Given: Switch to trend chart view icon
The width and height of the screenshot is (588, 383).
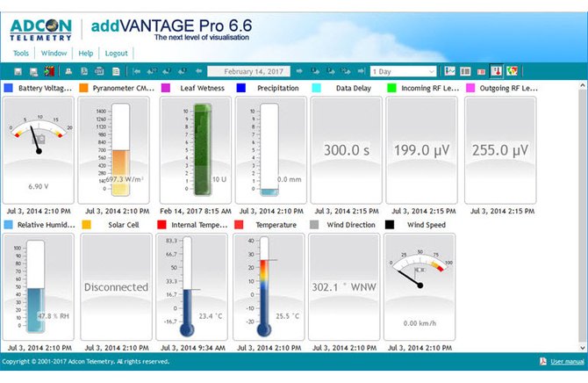Looking at the screenshot, I should (449, 71).
